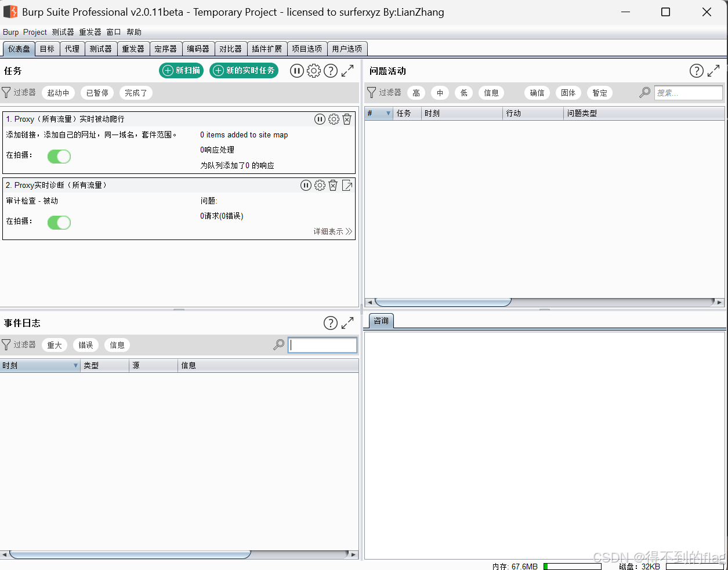The image size is (728, 570).
Task: Expand the 任务 panel to full size
Action: pos(347,71)
